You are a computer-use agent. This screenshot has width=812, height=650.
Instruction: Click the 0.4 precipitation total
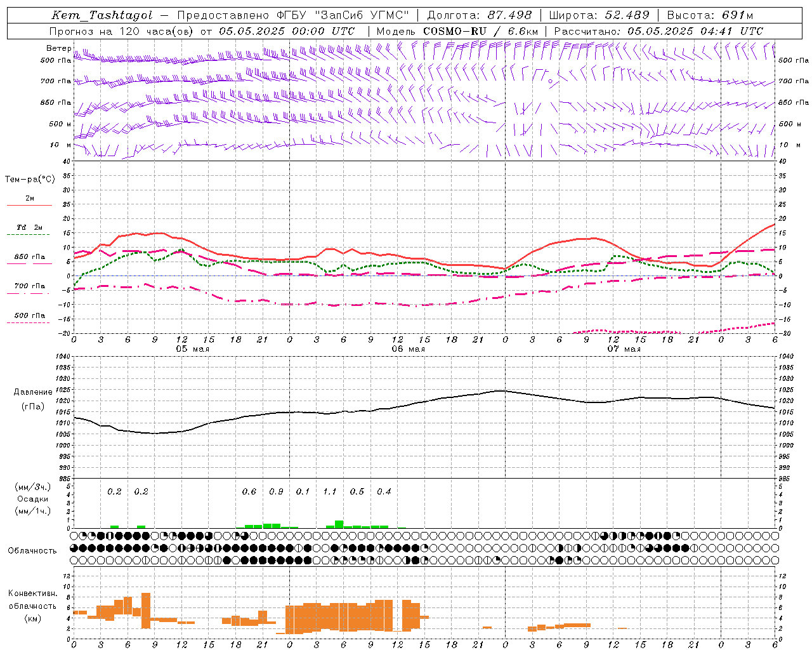384,491
